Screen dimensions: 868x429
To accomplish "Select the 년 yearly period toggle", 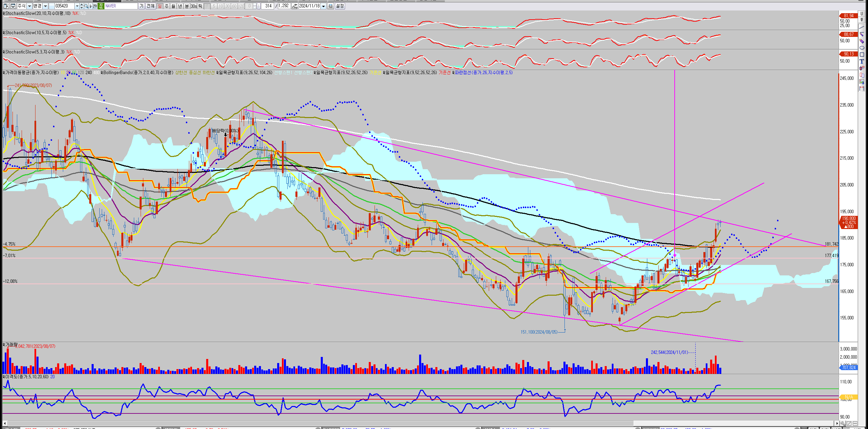I will click(180, 6).
